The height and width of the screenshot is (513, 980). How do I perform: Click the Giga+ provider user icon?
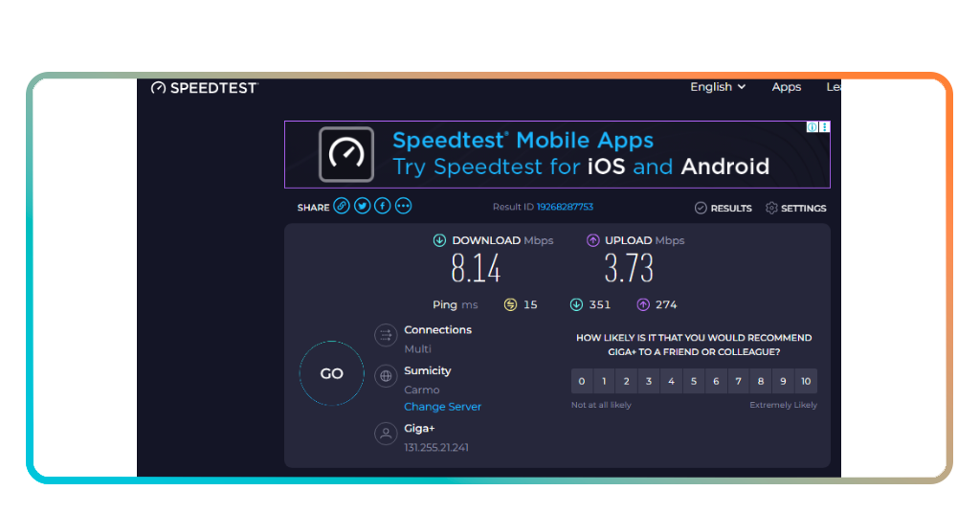(386, 433)
